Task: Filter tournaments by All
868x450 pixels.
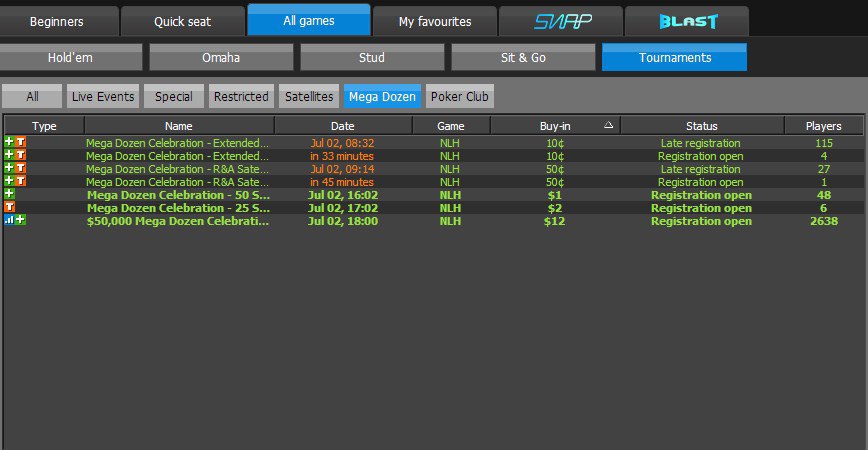Action: (x=32, y=96)
